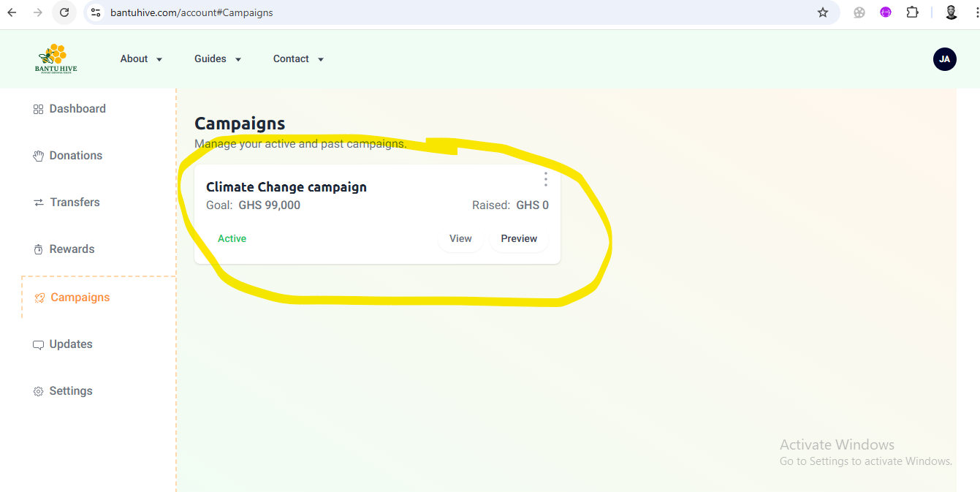Image resolution: width=980 pixels, height=492 pixels.
Task: Bookmark this page with the star icon
Action: click(x=823, y=12)
